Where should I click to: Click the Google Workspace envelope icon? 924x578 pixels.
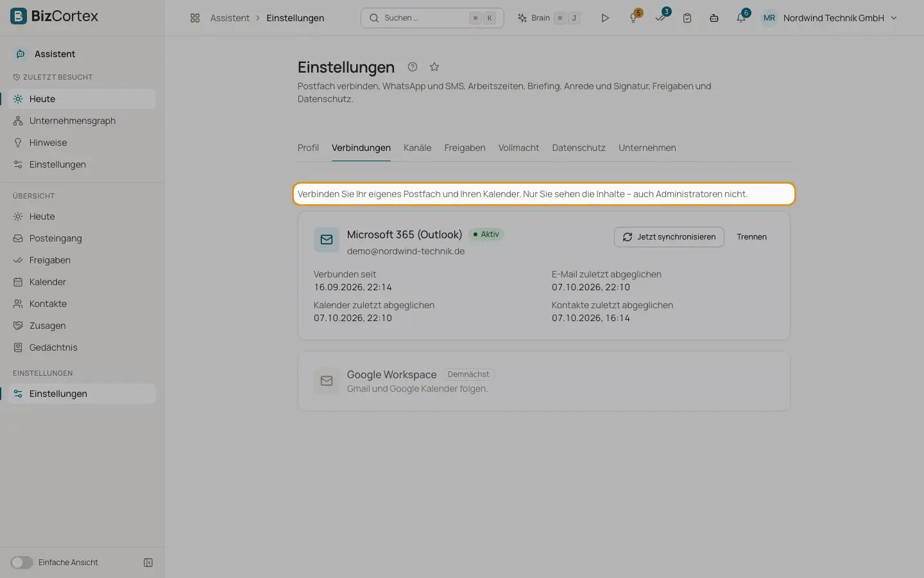click(327, 381)
